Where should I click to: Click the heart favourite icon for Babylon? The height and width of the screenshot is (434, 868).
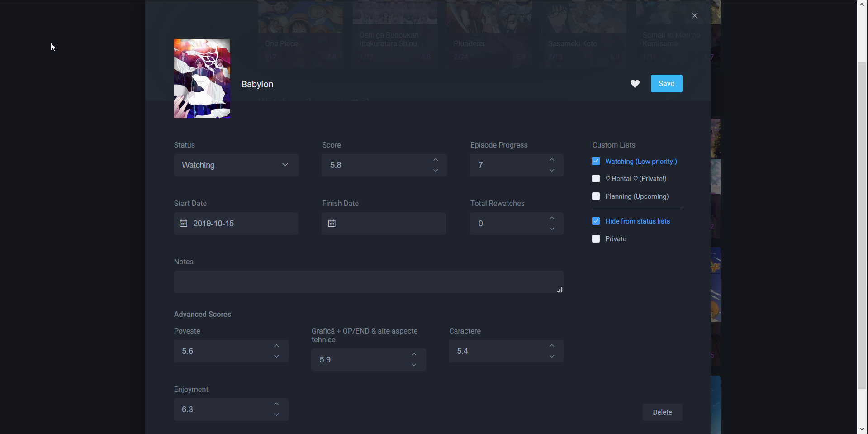[x=635, y=84]
